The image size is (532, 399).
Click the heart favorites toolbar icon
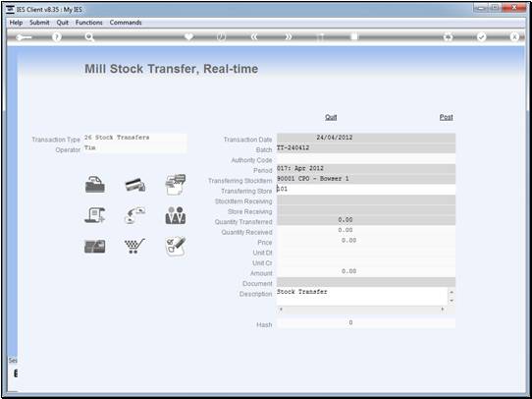(189, 37)
